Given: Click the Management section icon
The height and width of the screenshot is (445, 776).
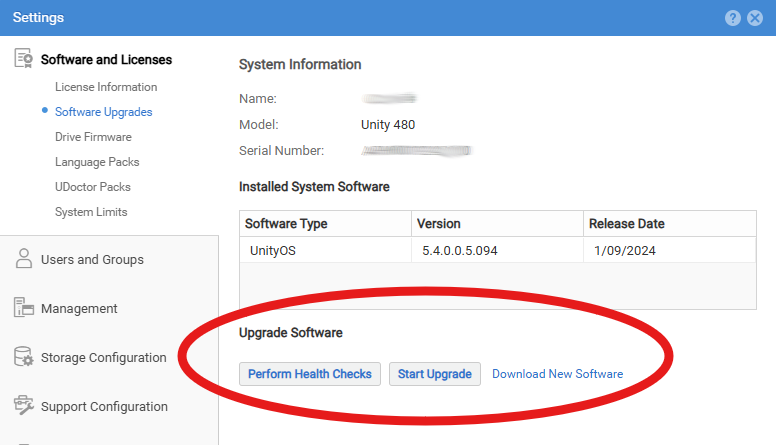Looking at the screenshot, I should coord(23,307).
